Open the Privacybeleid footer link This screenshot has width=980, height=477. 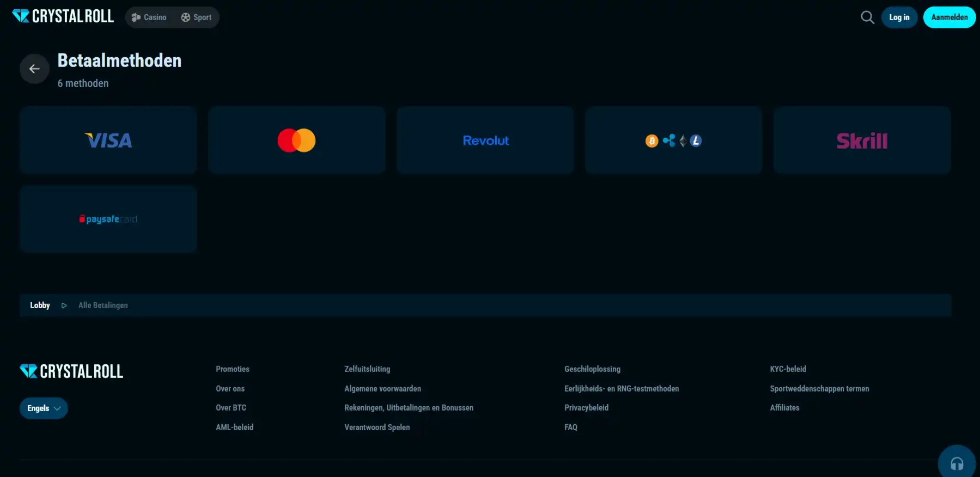(x=586, y=408)
